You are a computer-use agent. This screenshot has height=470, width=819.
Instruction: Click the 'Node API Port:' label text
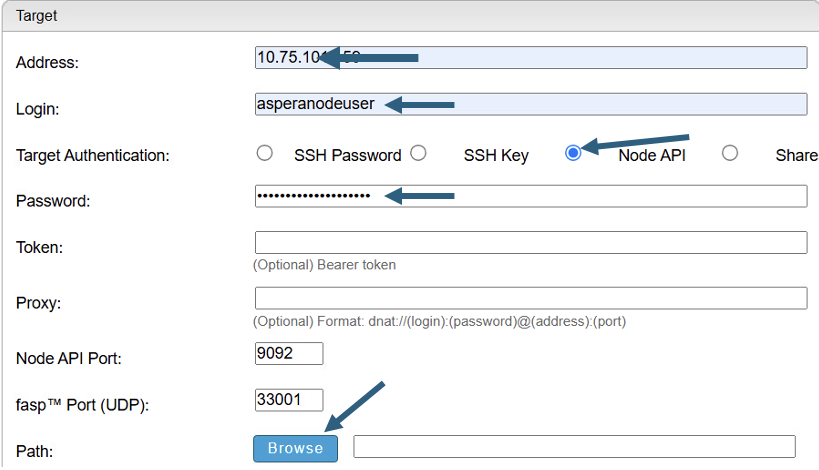69,359
